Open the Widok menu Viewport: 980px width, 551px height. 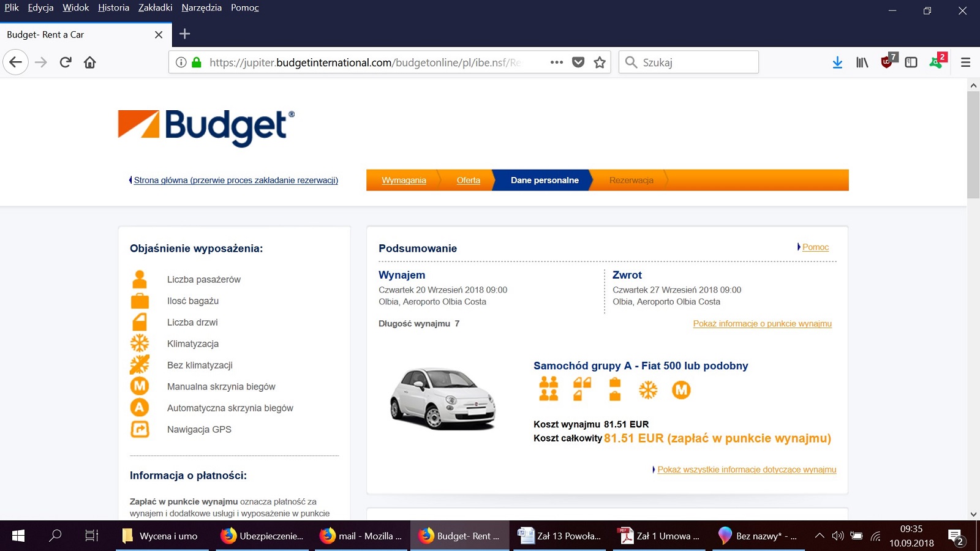75,7
